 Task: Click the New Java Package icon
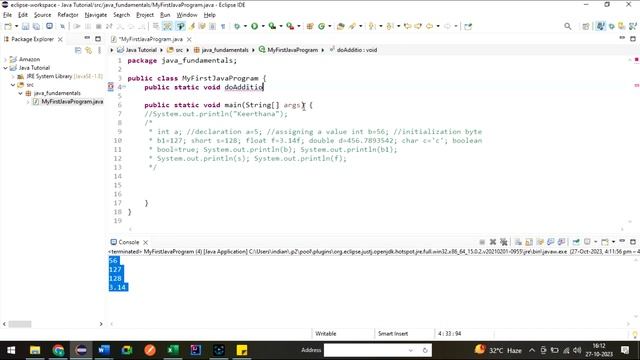coord(310,26)
